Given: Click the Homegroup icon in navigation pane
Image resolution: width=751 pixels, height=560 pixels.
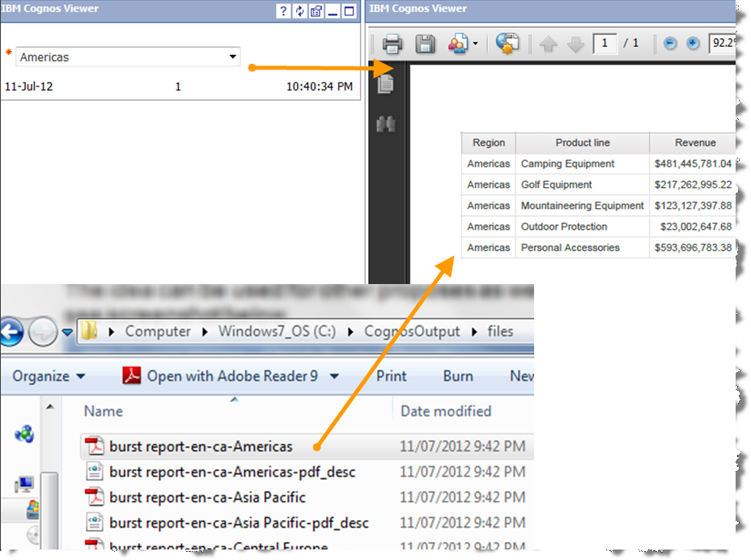Looking at the screenshot, I should pos(24,434).
